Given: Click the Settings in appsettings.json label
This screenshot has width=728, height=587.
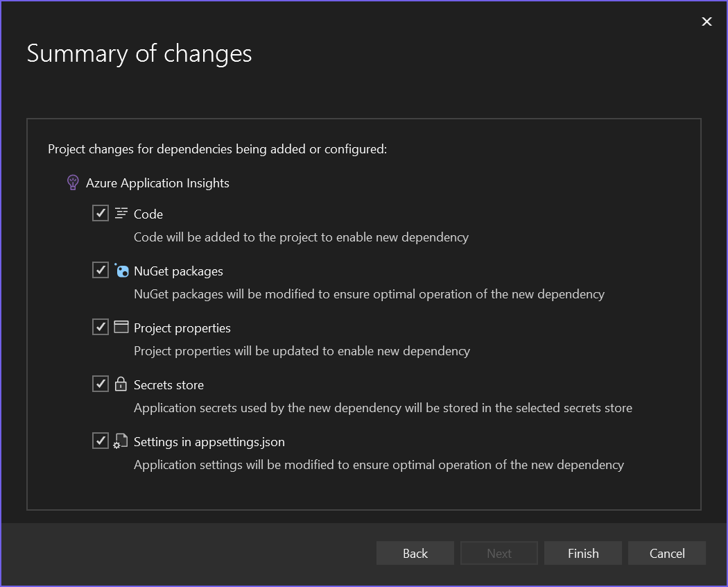Looking at the screenshot, I should tap(209, 441).
